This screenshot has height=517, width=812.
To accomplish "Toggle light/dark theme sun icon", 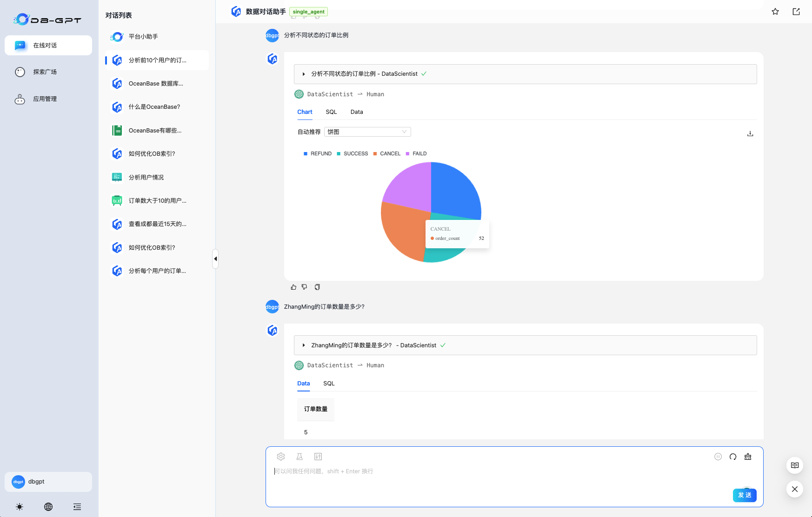I will (x=20, y=507).
